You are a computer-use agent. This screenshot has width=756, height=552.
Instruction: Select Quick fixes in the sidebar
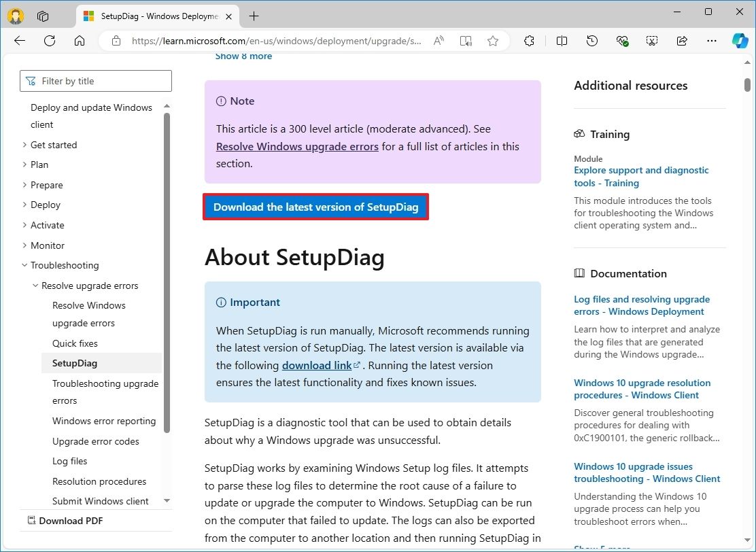tap(75, 343)
